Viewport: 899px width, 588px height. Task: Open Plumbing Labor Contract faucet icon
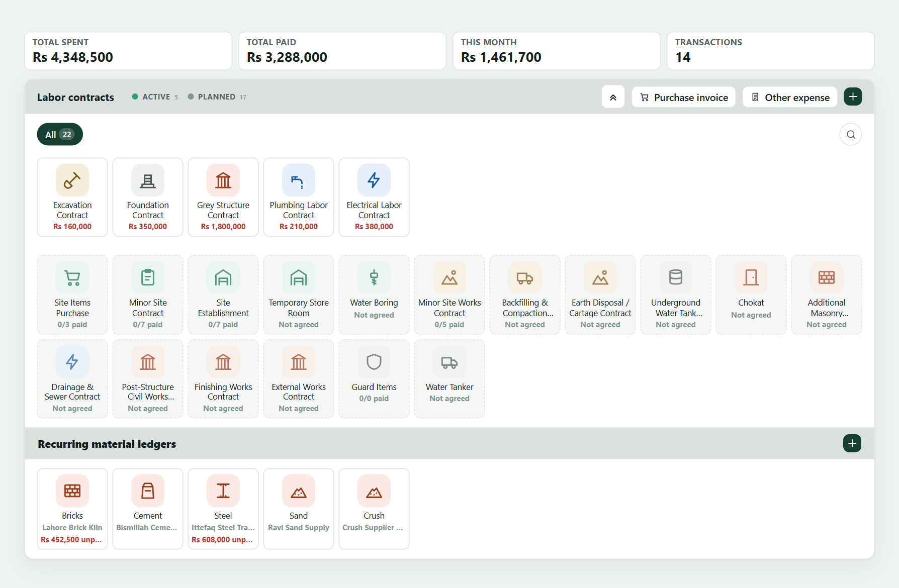pyautogui.click(x=299, y=180)
